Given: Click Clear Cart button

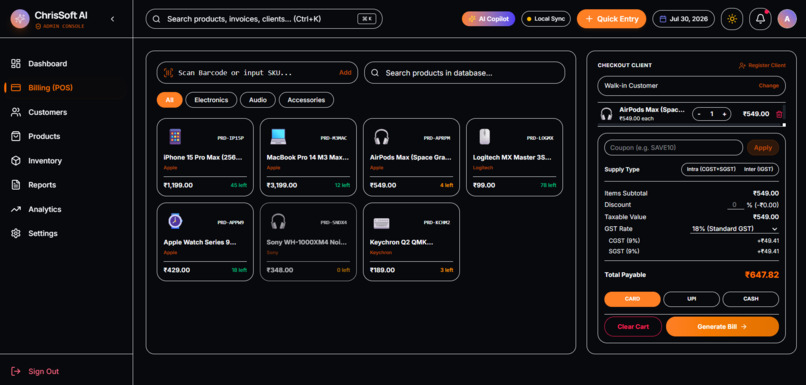Looking at the screenshot, I should click(633, 326).
